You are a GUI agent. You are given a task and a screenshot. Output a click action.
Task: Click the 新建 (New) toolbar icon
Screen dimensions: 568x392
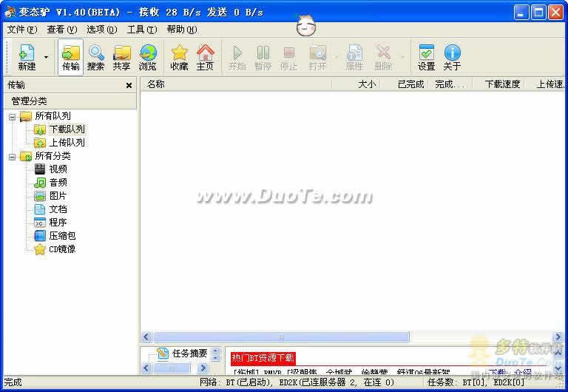(x=27, y=57)
